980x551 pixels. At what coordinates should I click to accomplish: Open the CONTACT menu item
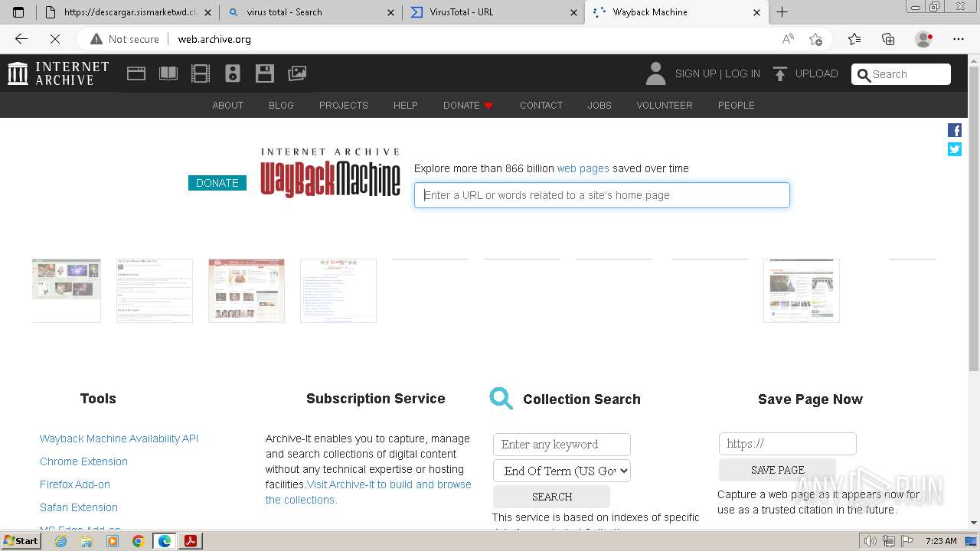coord(541,106)
